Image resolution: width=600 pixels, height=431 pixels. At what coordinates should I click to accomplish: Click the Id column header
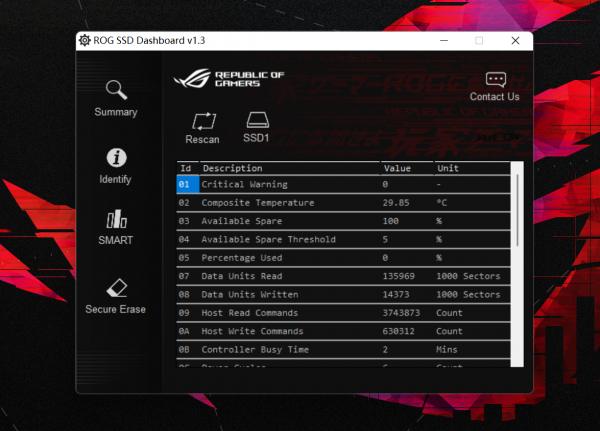(188, 168)
